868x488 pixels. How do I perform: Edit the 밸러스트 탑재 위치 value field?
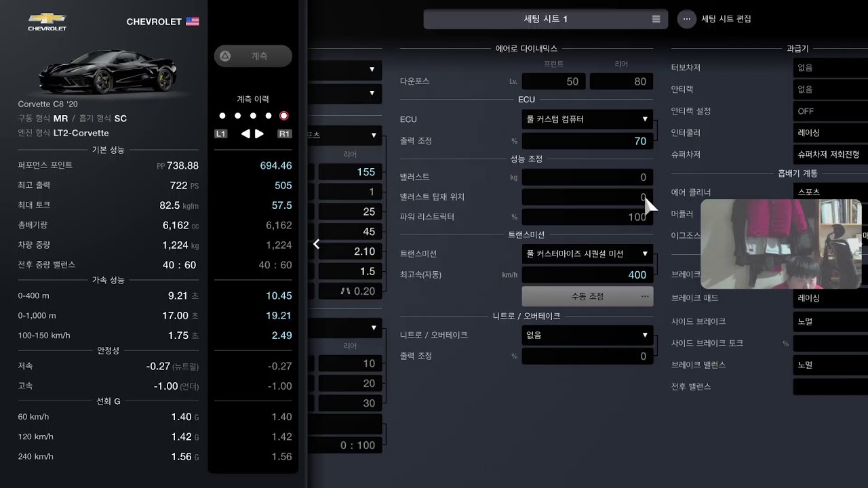click(x=588, y=197)
